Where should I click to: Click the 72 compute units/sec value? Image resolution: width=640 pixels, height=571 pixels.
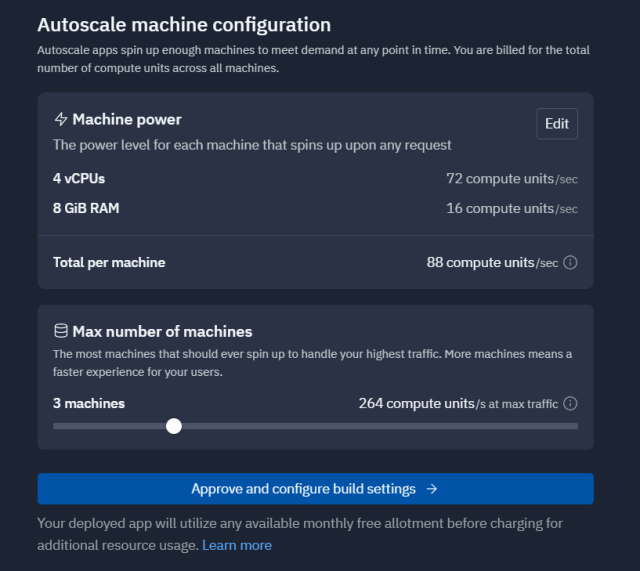511,179
